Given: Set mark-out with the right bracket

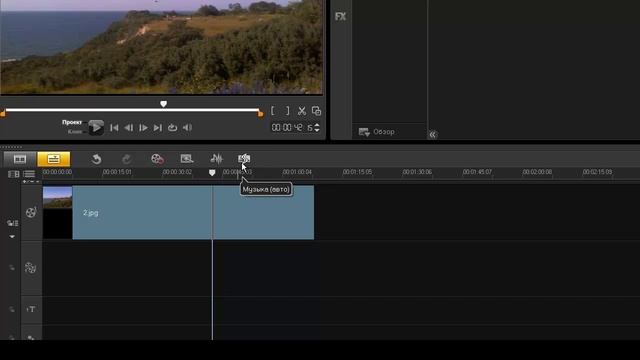Looking at the screenshot, I should click(287, 111).
